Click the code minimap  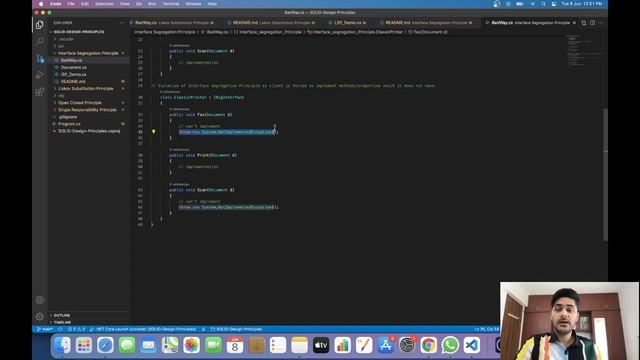tap(584, 51)
